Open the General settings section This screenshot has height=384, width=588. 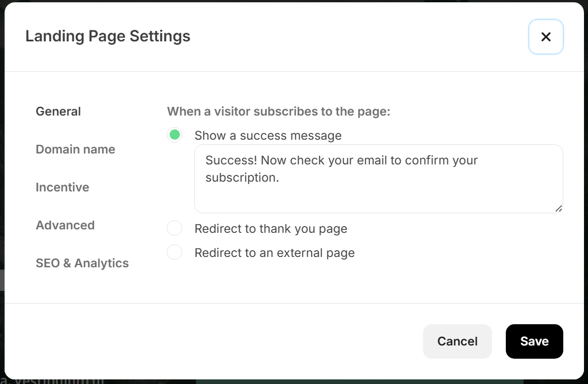pyautogui.click(x=58, y=112)
